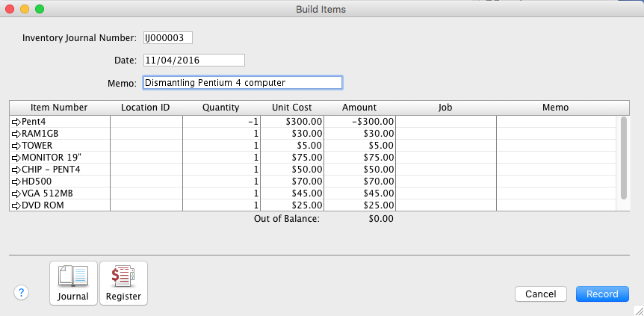Click the arrow icon beside Pent4

click(x=16, y=121)
